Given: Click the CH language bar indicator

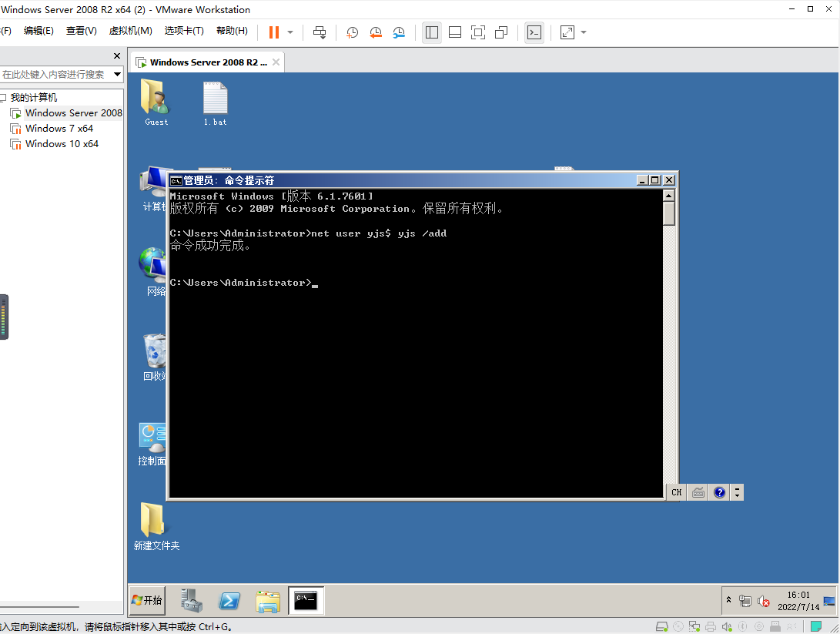Looking at the screenshot, I should (677, 492).
